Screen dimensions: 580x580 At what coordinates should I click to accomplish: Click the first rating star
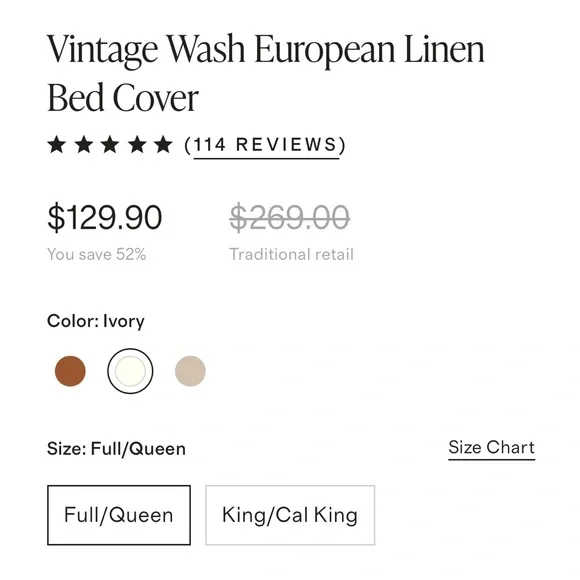[x=57, y=144]
